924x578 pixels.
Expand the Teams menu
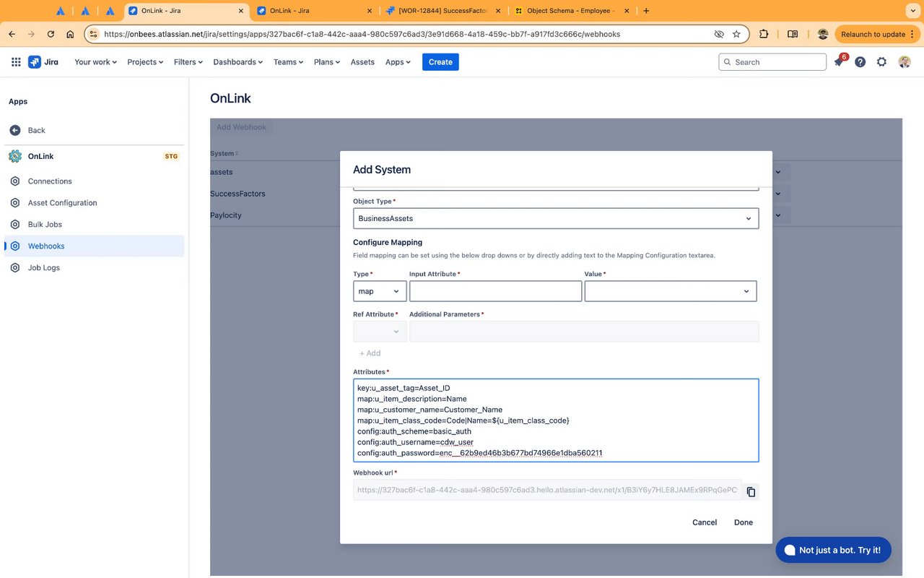click(288, 62)
